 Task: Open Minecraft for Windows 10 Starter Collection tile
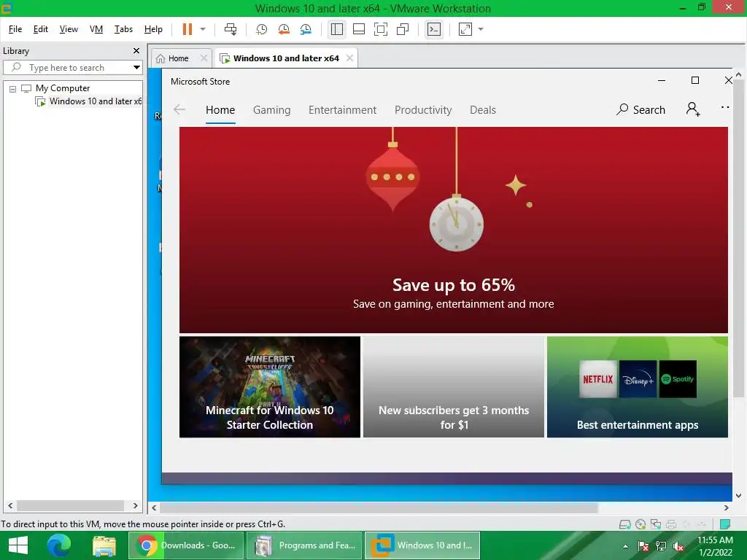tap(270, 386)
